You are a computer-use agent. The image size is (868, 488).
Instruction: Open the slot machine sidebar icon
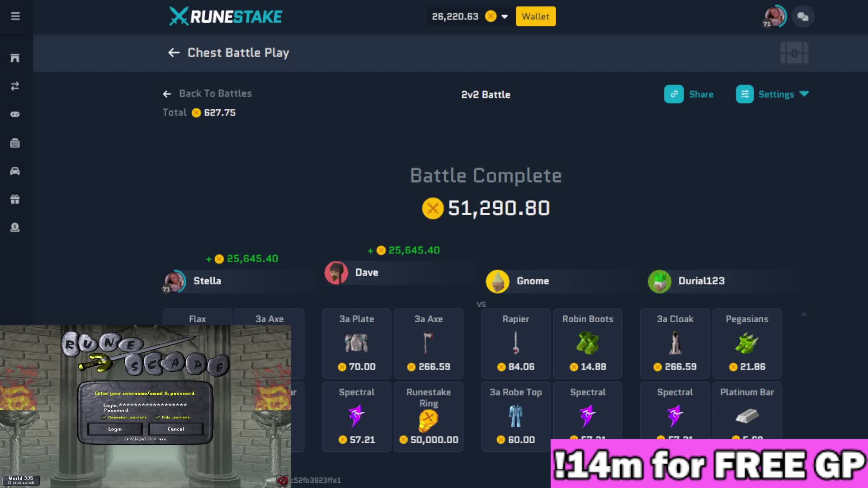15,143
